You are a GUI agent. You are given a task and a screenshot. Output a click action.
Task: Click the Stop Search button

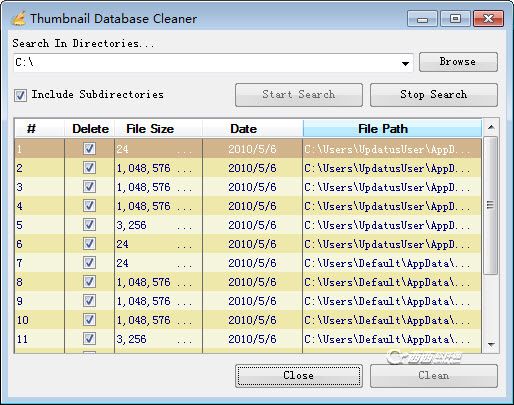pyautogui.click(x=434, y=95)
